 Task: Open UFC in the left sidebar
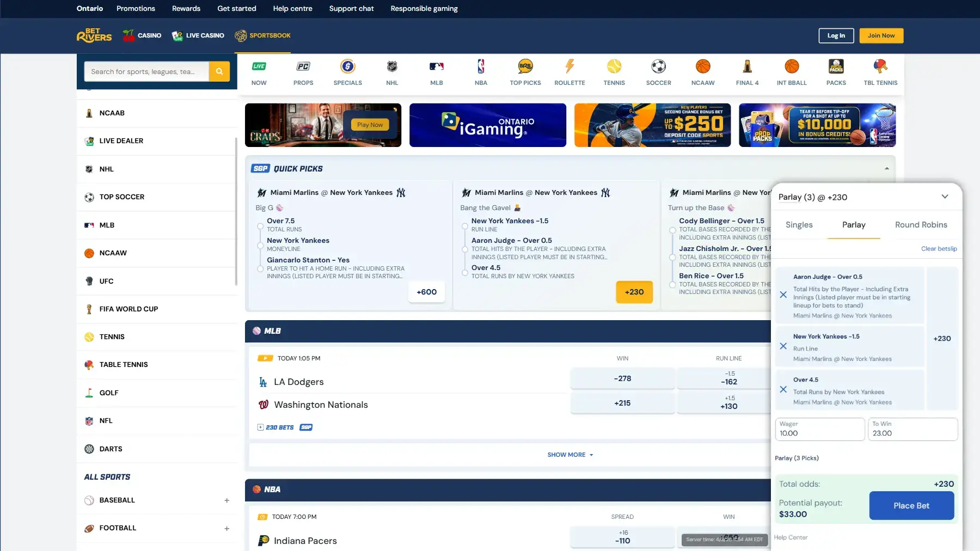[157, 281]
